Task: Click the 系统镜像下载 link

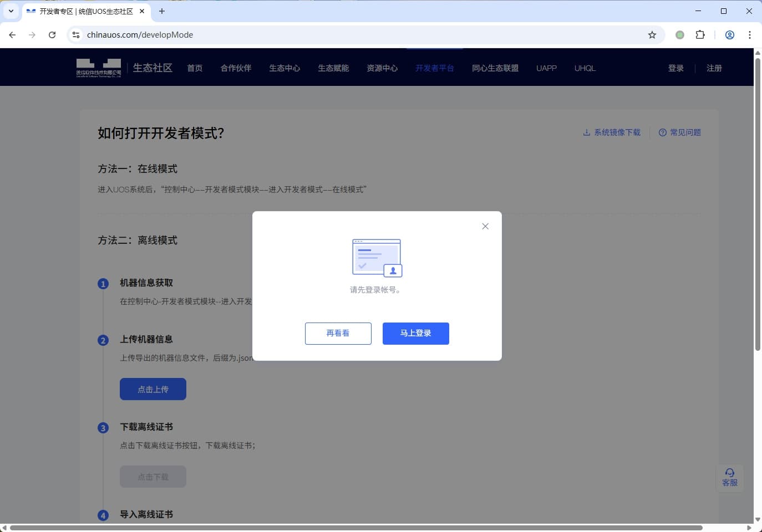Action: tap(612, 132)
